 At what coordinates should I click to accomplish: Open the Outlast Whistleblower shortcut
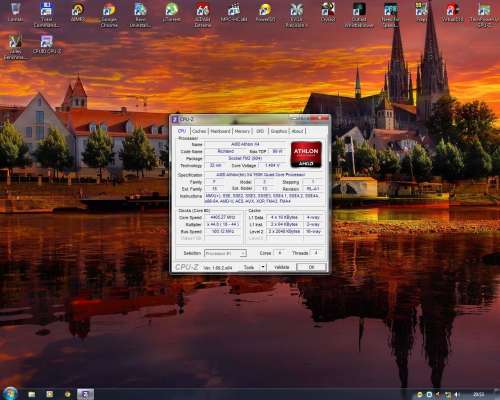tap(359, 14)
